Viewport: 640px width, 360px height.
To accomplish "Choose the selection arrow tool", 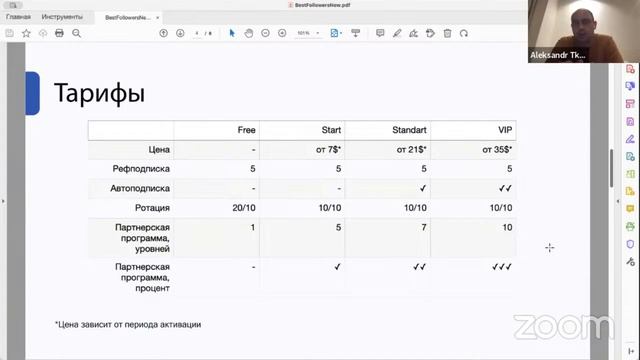I will click(232, 33).
